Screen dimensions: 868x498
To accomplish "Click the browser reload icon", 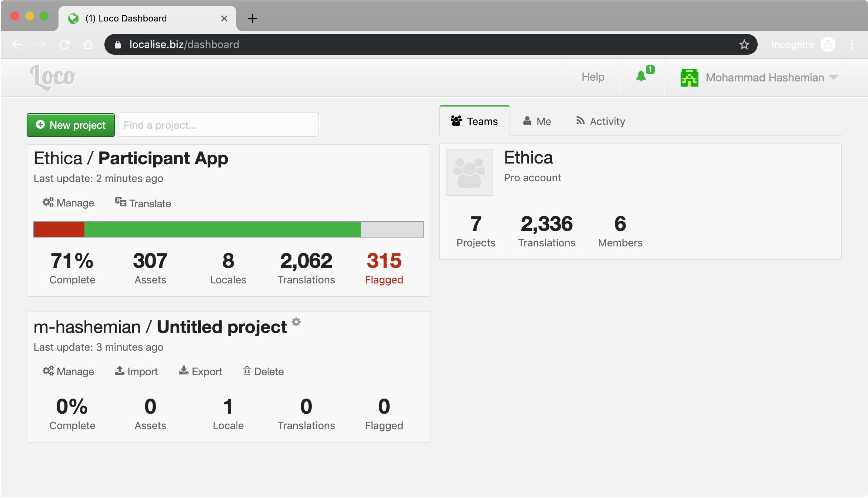I will coord(64,45).
